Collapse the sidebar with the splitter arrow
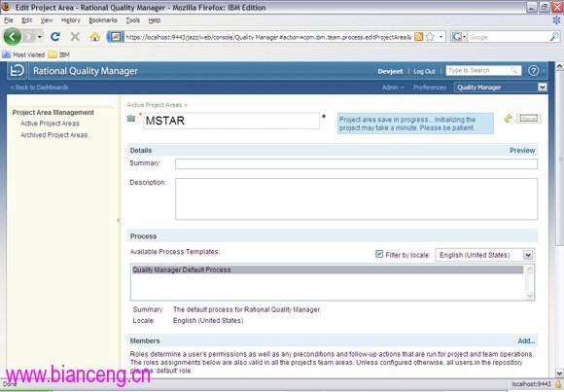The image size is (564, 392). point(119,220)
